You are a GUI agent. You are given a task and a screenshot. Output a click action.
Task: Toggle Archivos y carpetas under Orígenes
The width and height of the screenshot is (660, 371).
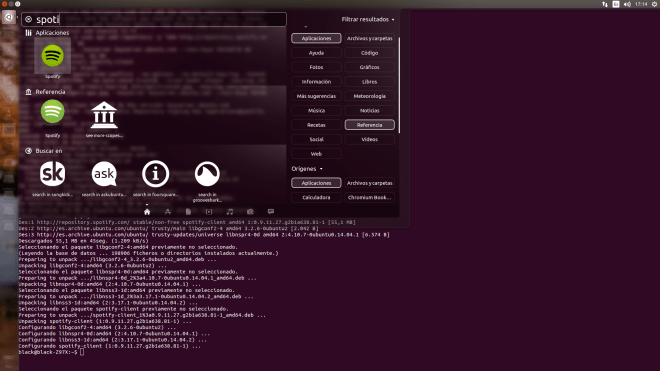click(x=370, y=183)
